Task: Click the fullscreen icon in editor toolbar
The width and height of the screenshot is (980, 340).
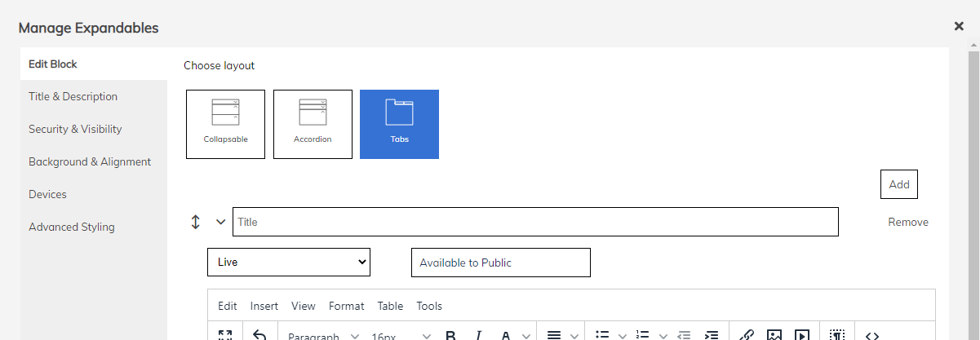Action: [x=226, y=335]
